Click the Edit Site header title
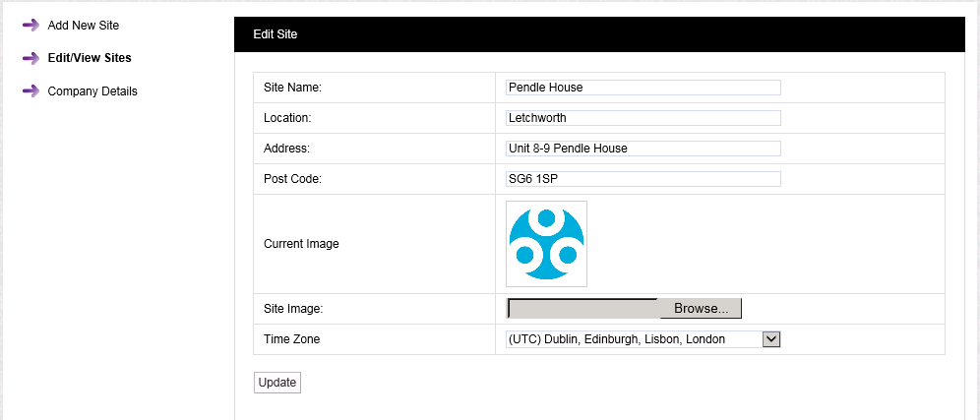Image resolution: width=980 pixels, height=420 pixels. click(x=276, y=34)
